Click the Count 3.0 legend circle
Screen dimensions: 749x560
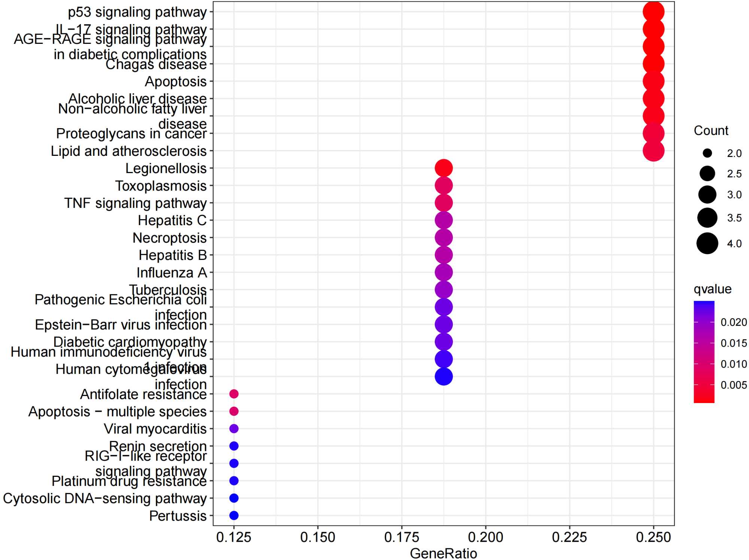tap(707, 194)
